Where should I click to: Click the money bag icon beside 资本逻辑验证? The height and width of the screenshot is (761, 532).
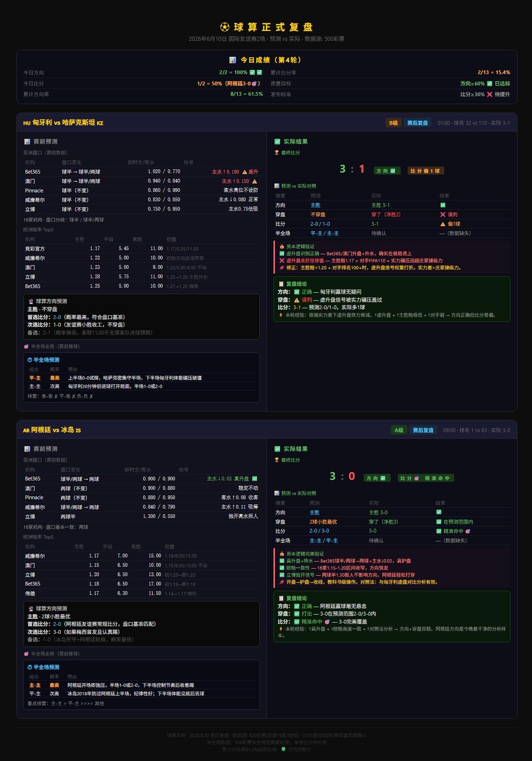pyautogui.click(x=282, y=246)
